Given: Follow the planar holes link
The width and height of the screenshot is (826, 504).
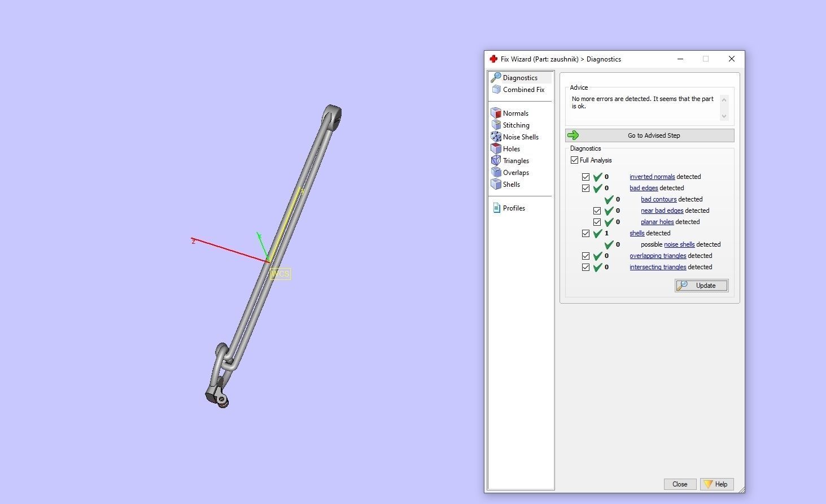Looking at the screenshot, I should [657, 222].
